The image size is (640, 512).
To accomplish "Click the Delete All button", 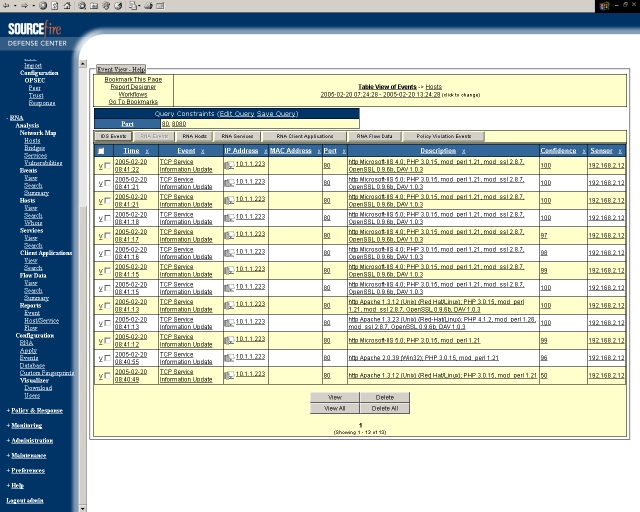I will point(384,408).
